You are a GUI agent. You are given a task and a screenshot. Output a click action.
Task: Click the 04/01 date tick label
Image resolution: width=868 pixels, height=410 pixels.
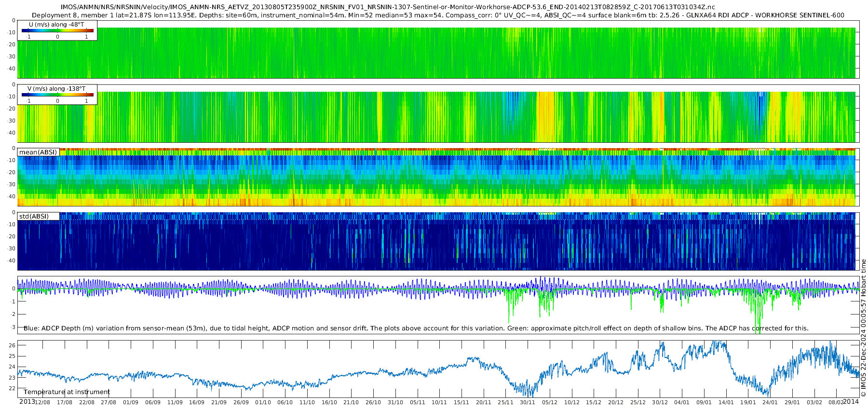pyautogui.click(x=682, y=402)
